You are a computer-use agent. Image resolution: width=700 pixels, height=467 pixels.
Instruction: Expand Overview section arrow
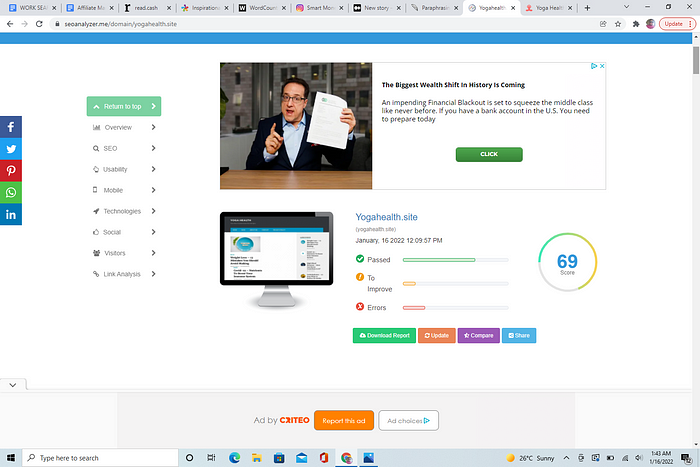[x=153, y=127]
